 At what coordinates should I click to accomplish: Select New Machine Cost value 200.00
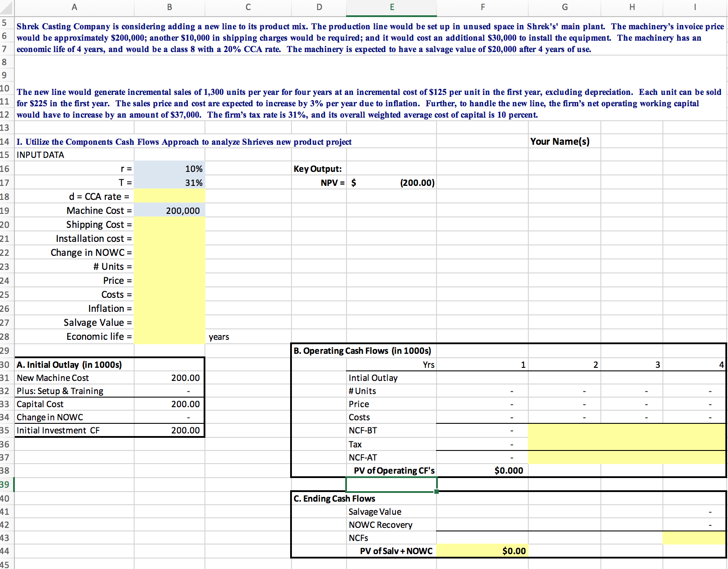[x=170, y=378]
